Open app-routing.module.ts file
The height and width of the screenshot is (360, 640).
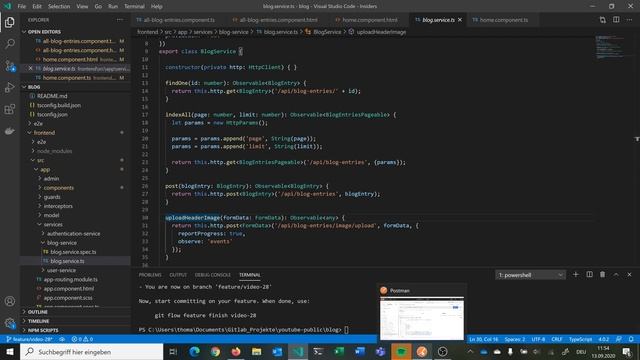point(70,280)
